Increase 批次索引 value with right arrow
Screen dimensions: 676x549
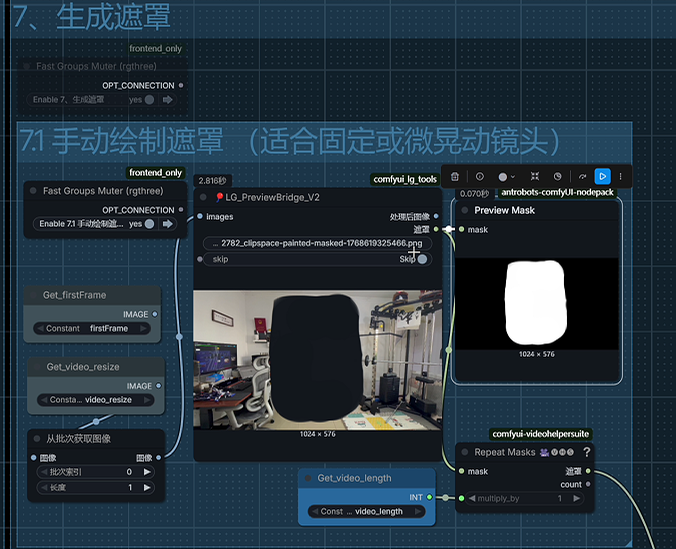(x=148, y=471)
